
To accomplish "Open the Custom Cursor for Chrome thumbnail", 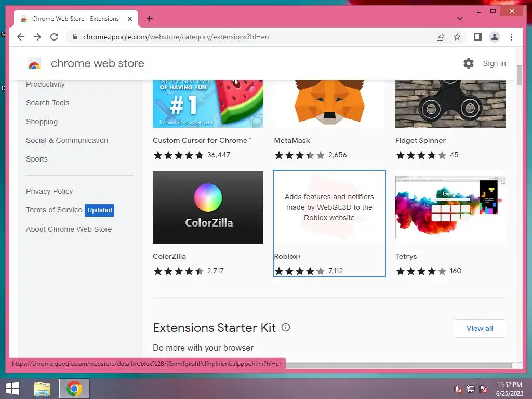I will pos(208,104).
